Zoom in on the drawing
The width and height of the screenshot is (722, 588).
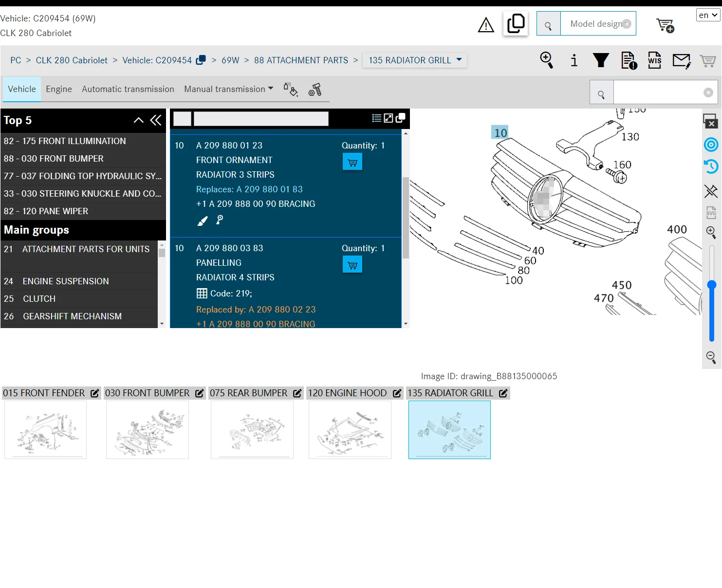711,233
